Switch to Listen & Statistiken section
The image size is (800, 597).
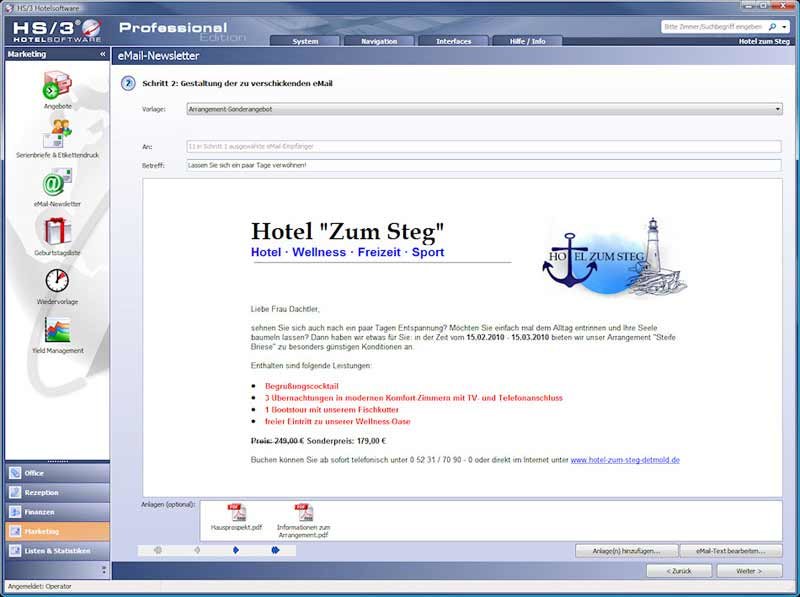point(57,551)
